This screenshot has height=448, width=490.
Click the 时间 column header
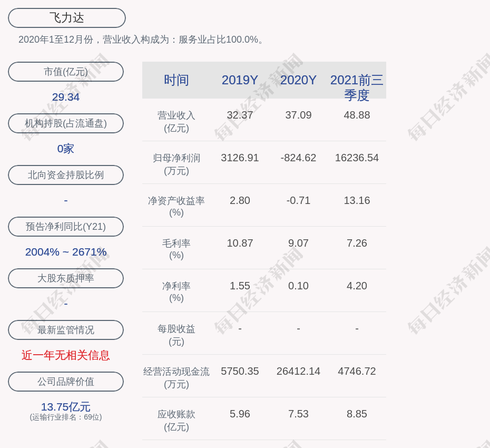[x=177, y=80]
